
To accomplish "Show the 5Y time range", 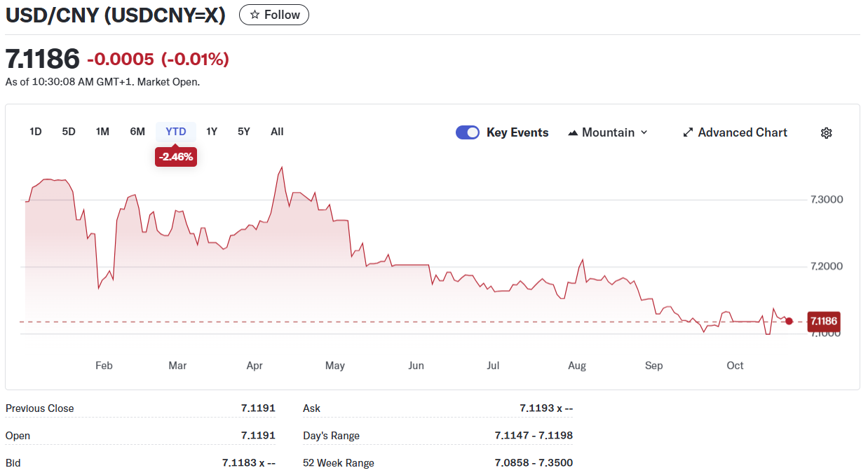I will tap(243, 132).
